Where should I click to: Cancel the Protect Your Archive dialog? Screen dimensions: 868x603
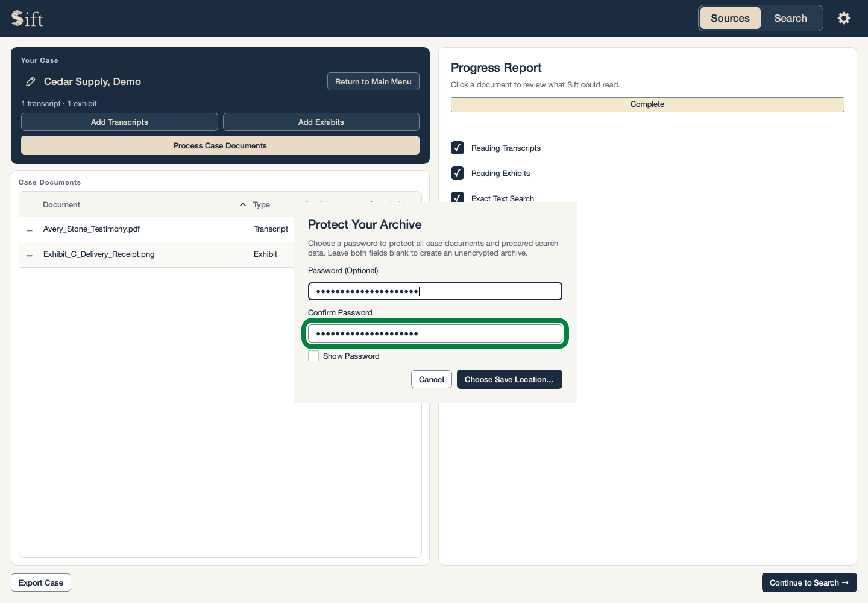(x=432, y=379)
